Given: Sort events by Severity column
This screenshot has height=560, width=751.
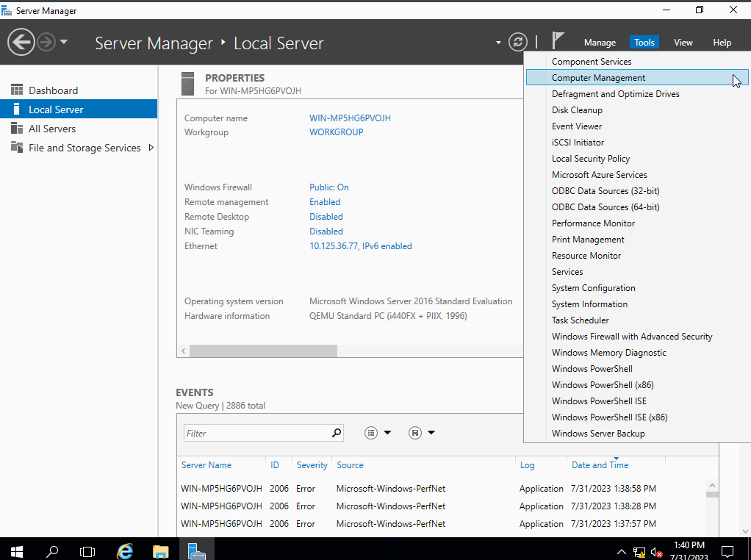Looking at the screenshot, I should click(x=312, y=465).
